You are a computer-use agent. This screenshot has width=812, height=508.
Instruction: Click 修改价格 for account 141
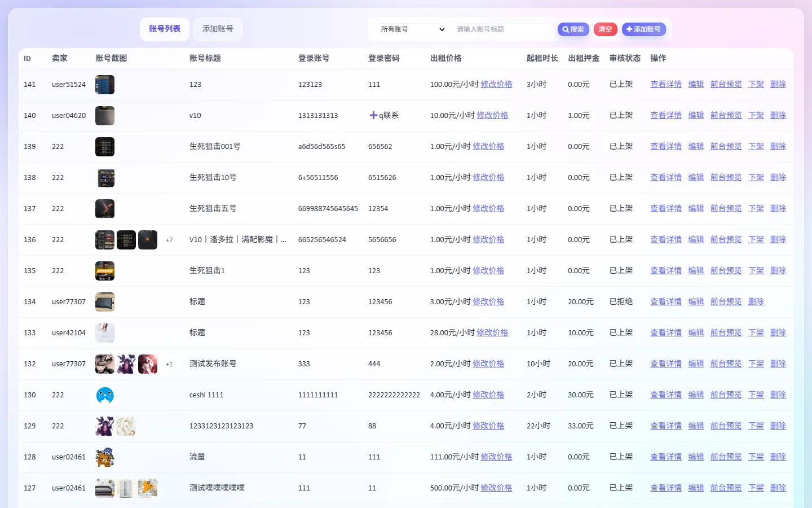pyautogui.click(x=496, y=84)
